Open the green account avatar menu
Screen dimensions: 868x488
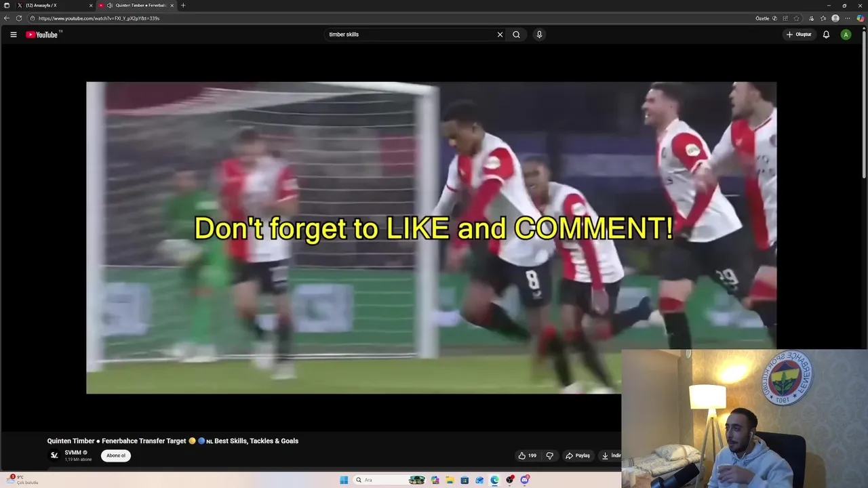[846, 35]
